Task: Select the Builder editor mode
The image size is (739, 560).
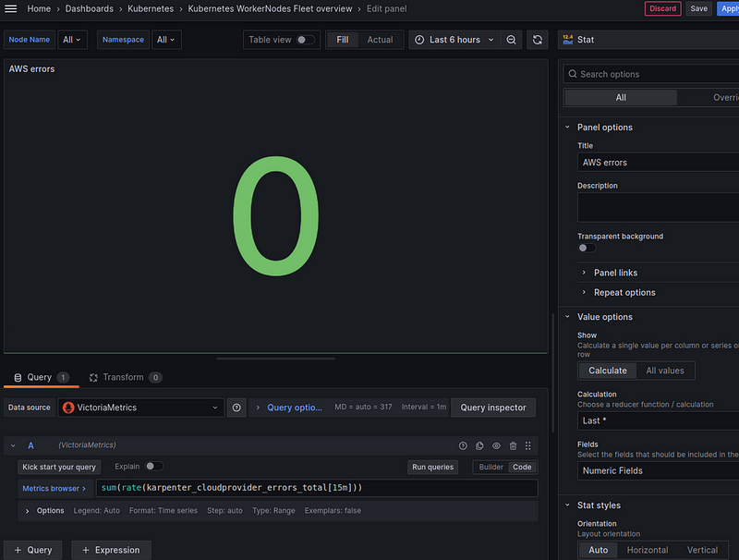Action: [491, 468]
